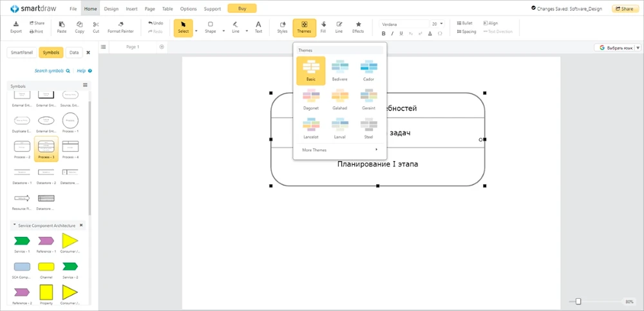Viewport: 644px width, 311px height.
Task: Apply italic formatting
Action: pos(392,33)
